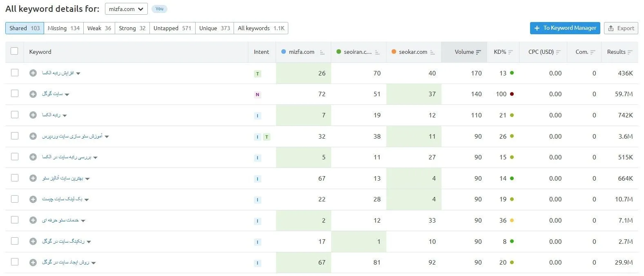Sort table by KD% icon
The height and width of the screenshot is (276, 644).
(x=510, y=52)
